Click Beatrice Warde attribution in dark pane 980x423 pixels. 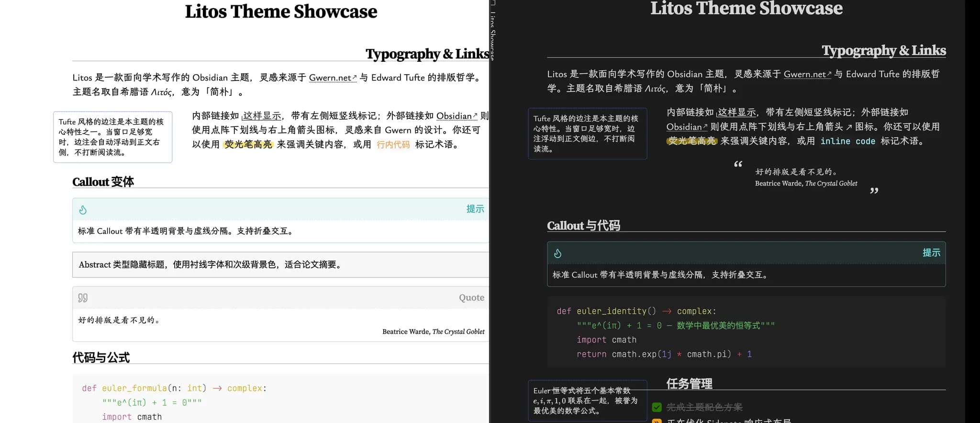pos(806,183)
